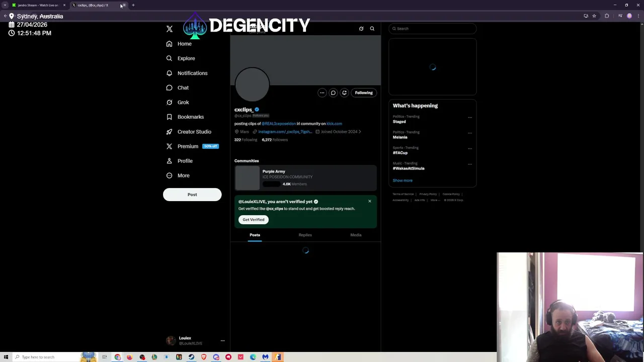Click the verified badge next to cxclips

(257, 110)
